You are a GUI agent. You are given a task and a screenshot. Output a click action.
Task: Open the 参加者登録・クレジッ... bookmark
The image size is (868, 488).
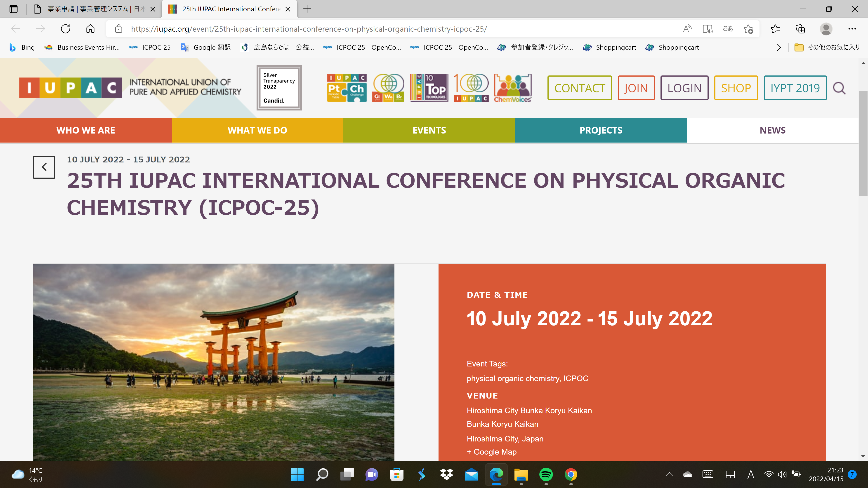(535, 47)
